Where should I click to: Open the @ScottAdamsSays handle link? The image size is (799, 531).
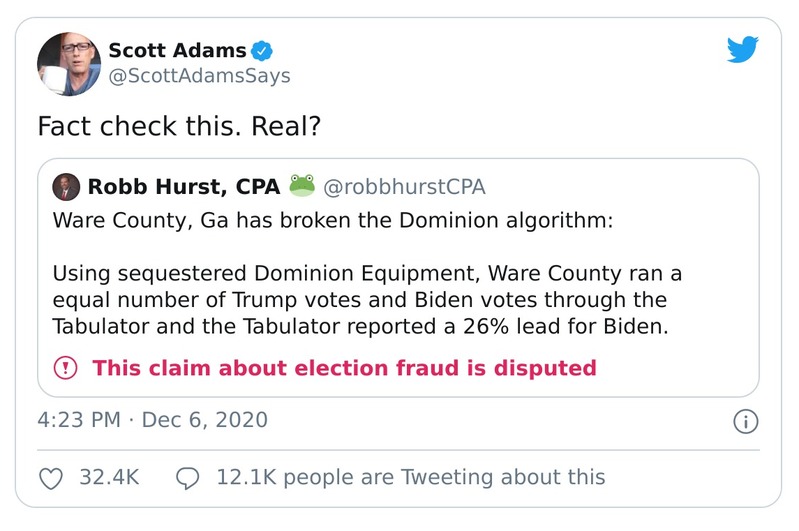point(198,76)
